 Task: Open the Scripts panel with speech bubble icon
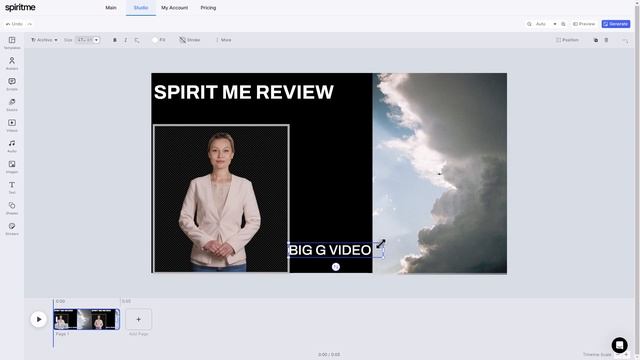tap(12, 84)
